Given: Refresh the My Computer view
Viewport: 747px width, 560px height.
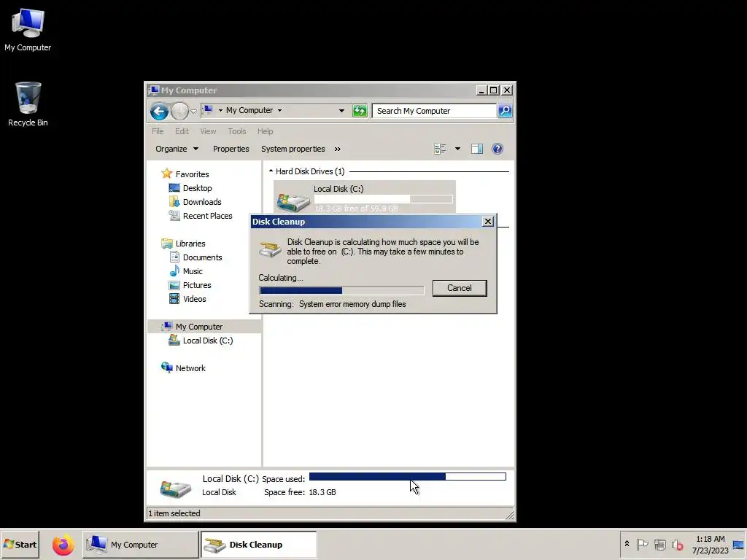Looking at the screenshot, I should pyautogui.click(x=360, y=111).
